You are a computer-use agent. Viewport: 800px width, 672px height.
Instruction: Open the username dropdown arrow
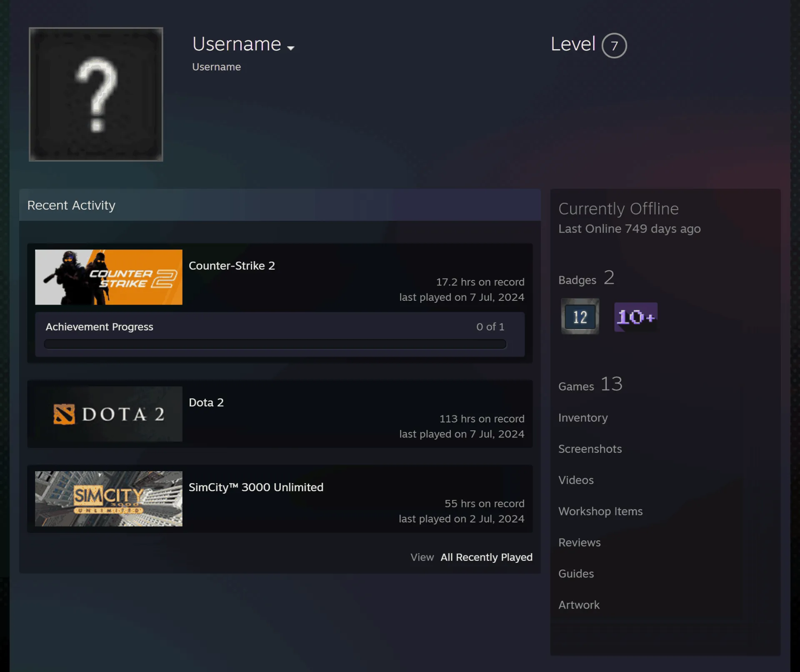[x=291, y=48]
